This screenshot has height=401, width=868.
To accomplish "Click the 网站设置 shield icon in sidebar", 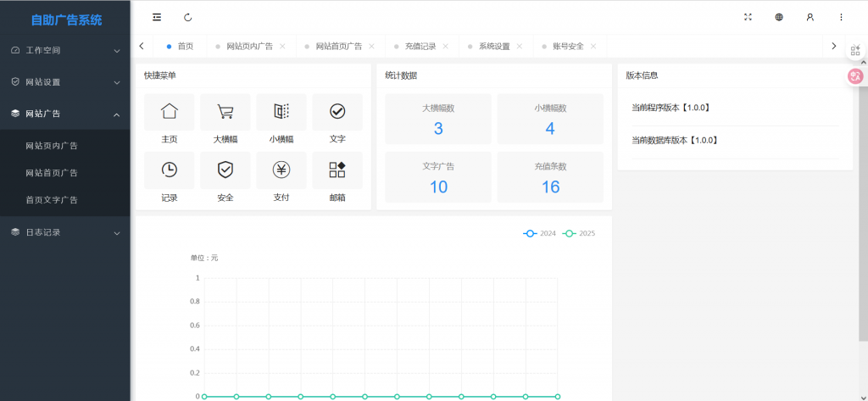I will click(x=15, y=82).
